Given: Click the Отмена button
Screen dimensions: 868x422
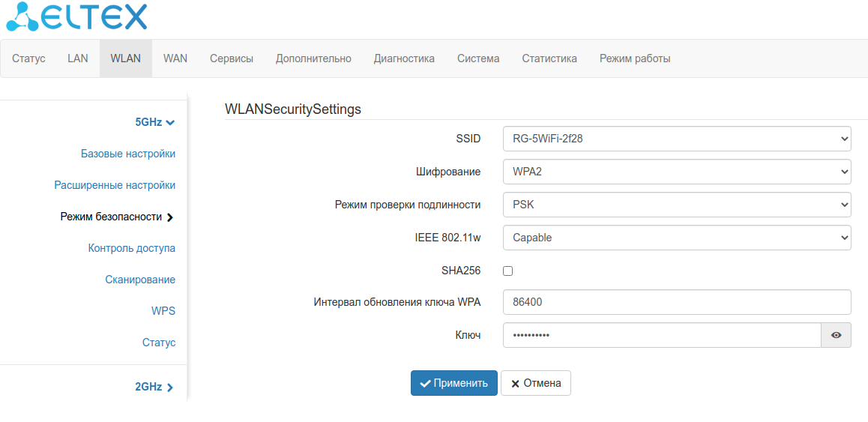Looking at the screenshot, I should 536,383.
